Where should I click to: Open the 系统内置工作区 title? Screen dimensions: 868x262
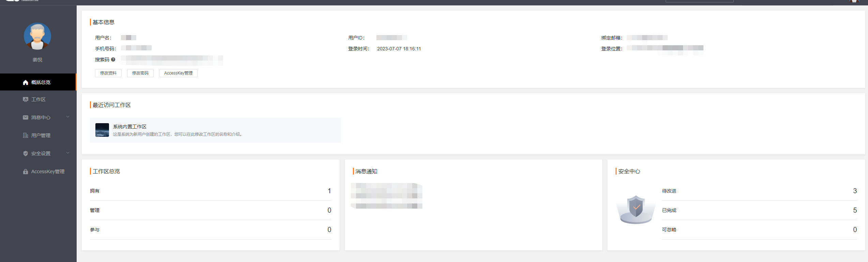pos(130,127)
